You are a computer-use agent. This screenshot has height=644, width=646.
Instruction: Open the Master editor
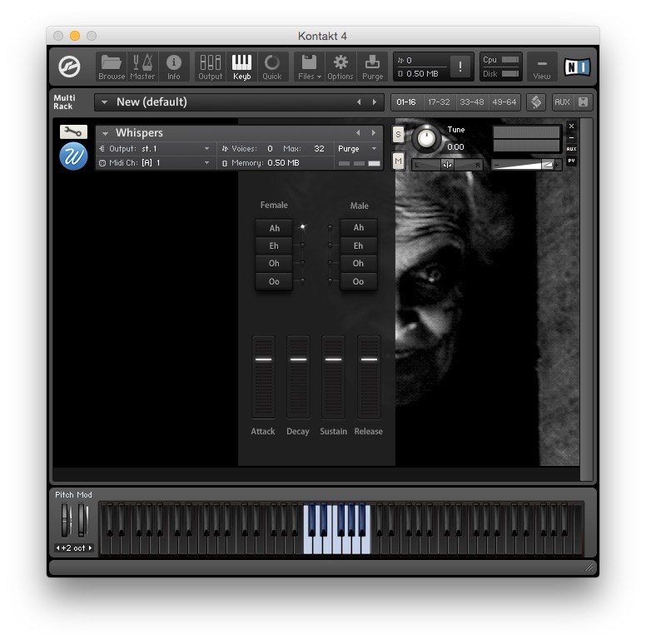click(142, 67)
